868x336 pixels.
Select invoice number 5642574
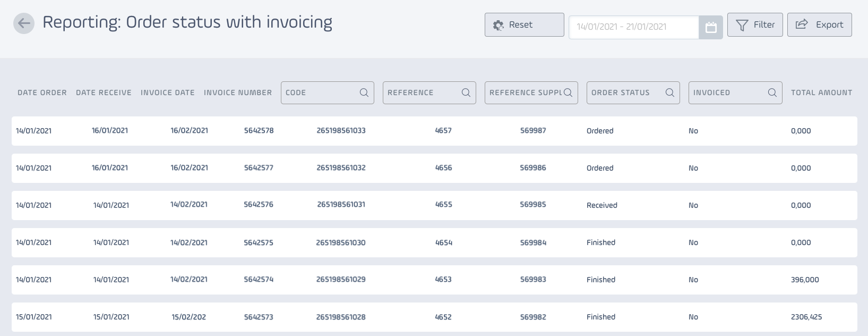[259, 280]
